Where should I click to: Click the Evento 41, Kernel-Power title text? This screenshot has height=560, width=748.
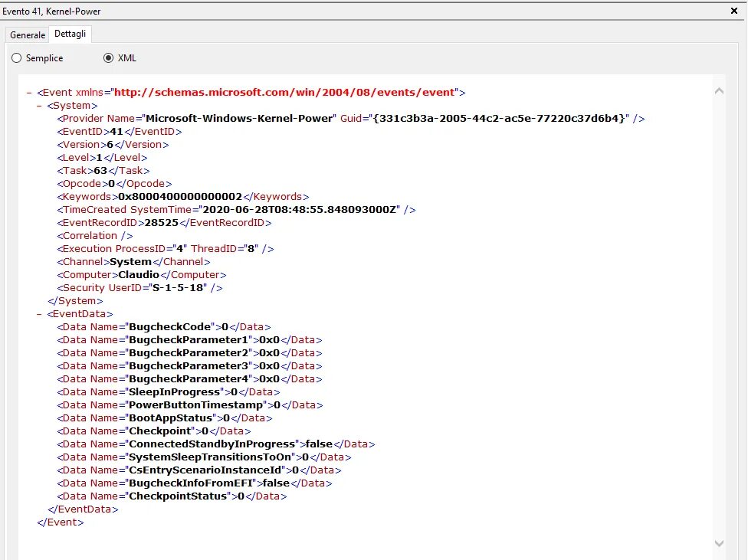51,11
